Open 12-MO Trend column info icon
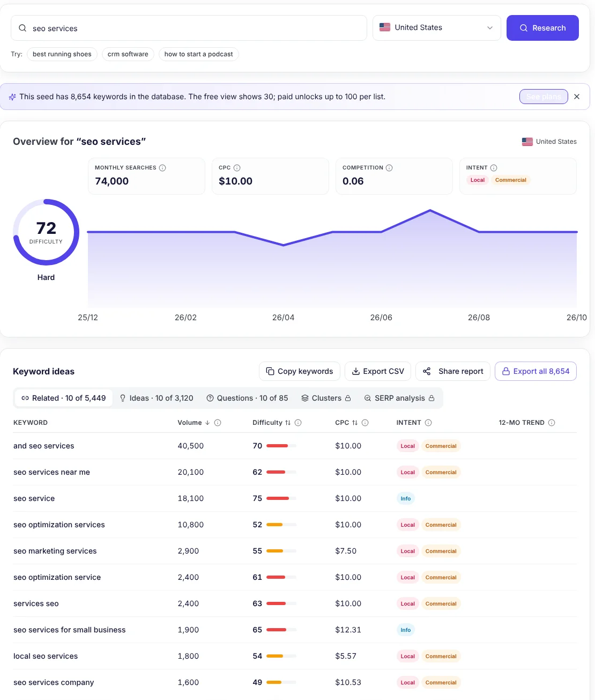The height and width of the screenshot is (700, 595). click(552, 423)
